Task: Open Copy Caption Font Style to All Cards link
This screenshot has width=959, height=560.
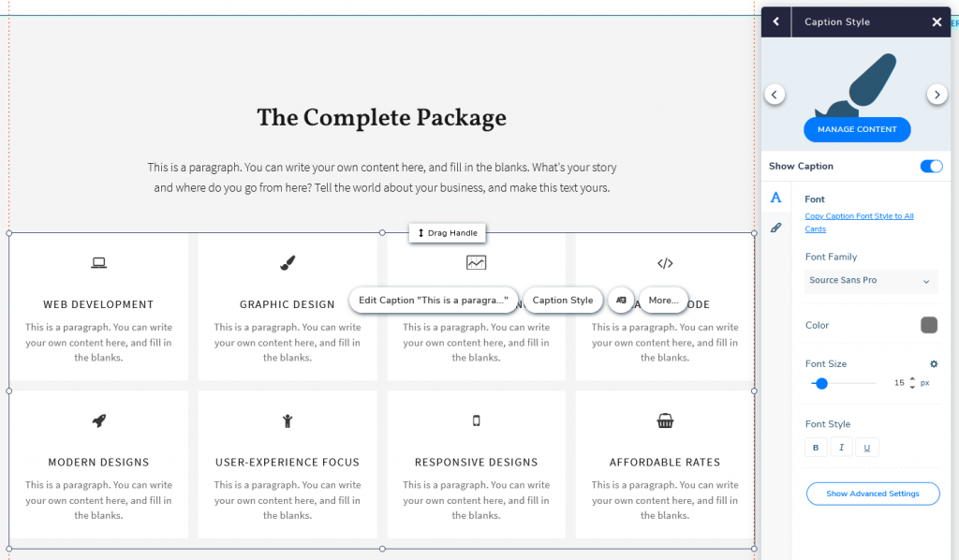Action: point(859,223)
